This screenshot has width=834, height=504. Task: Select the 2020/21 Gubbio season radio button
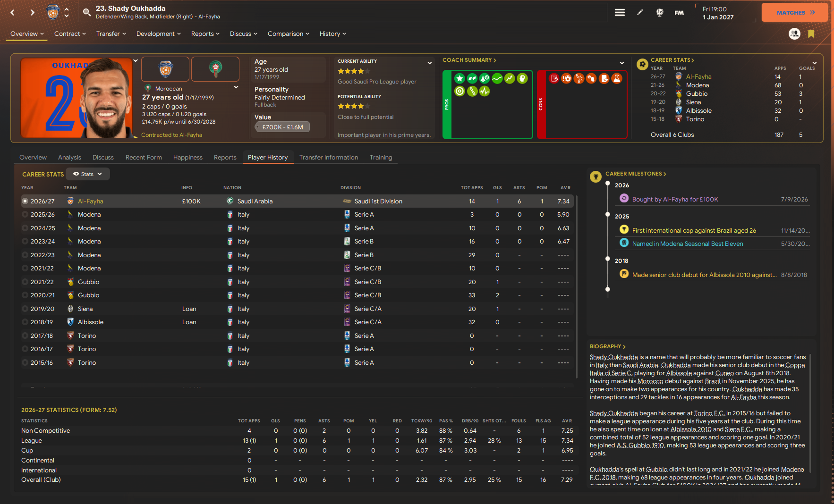pos(25,295)
